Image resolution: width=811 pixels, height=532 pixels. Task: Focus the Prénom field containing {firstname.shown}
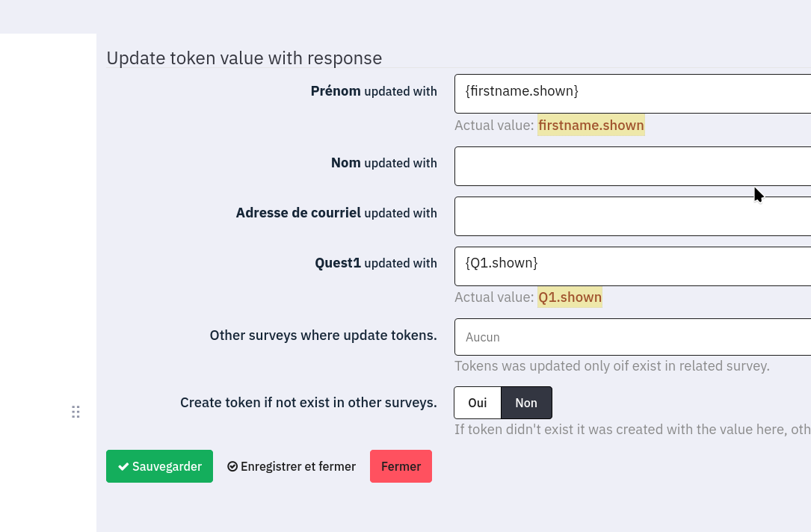[632, 93]
